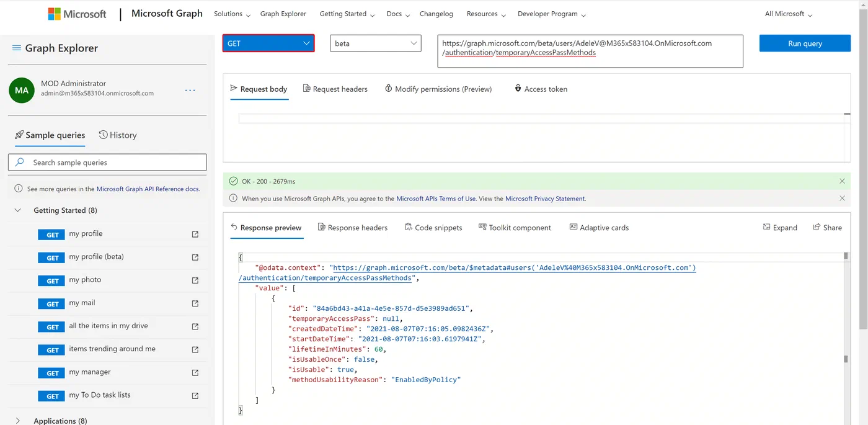The width and height of the screenshot is (868, 425).
Task: Switch to the History tab
Action: [118, 135]
